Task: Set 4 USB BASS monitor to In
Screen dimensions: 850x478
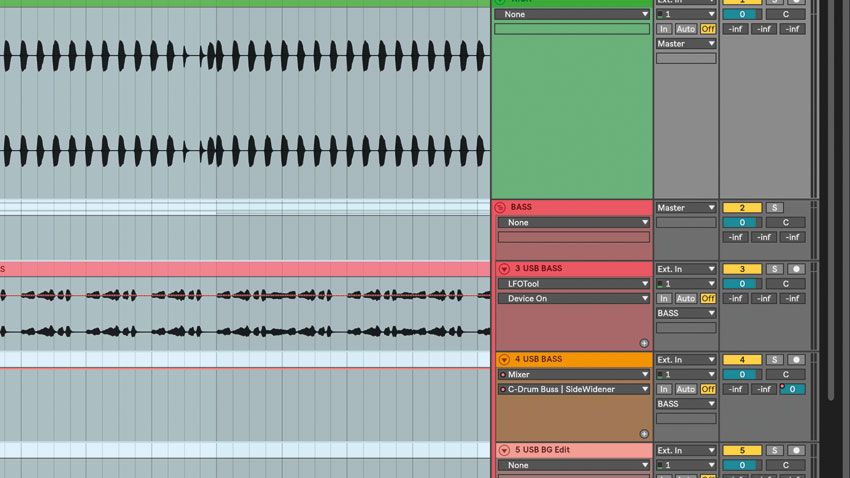Action: [x=664, y=389]
